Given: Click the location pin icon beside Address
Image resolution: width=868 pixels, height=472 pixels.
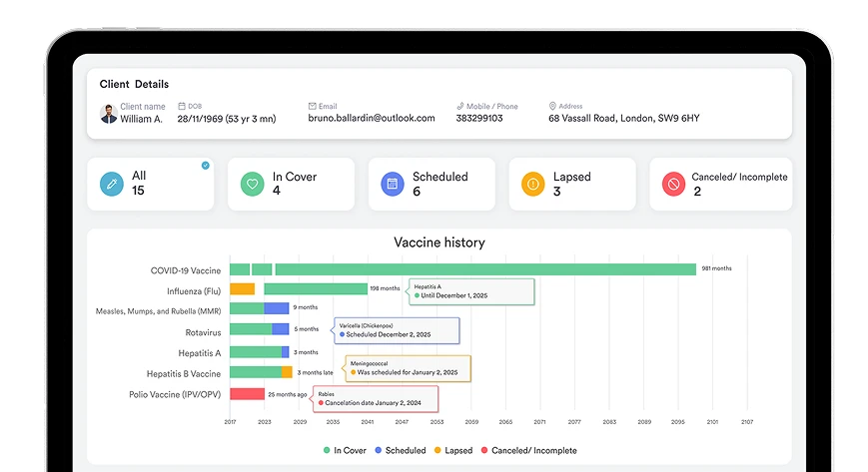Looking at the screenshot, I should (x=552, y=106).
